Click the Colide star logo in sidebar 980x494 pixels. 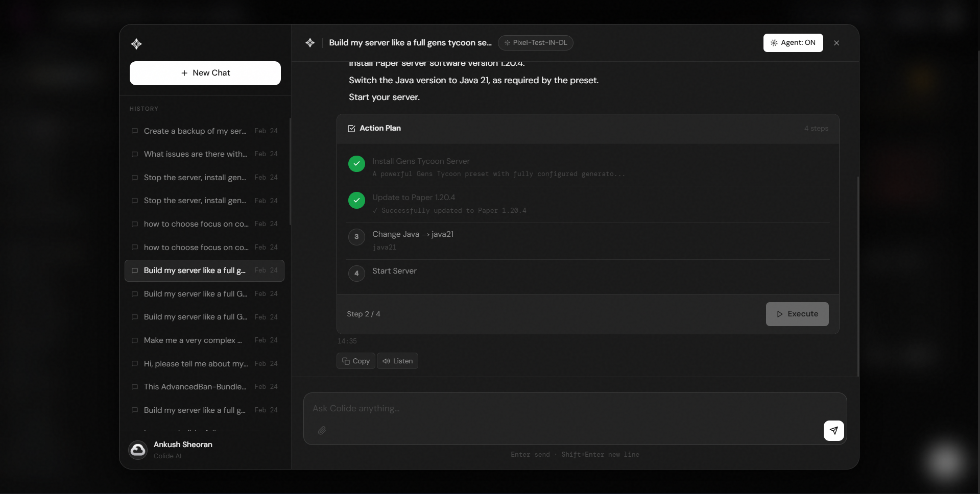tap(136, 44)
